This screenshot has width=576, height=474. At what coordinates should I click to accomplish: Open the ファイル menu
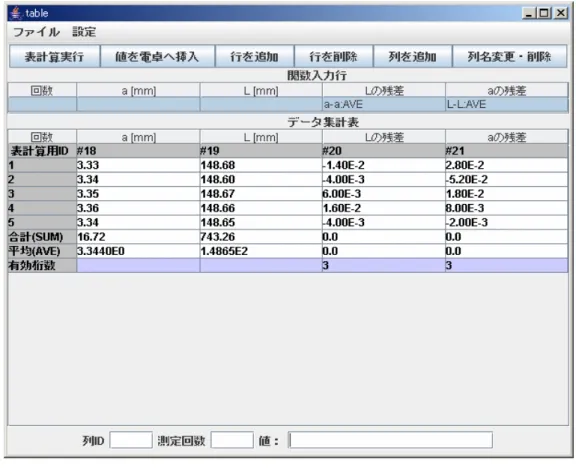click(36, 32)
